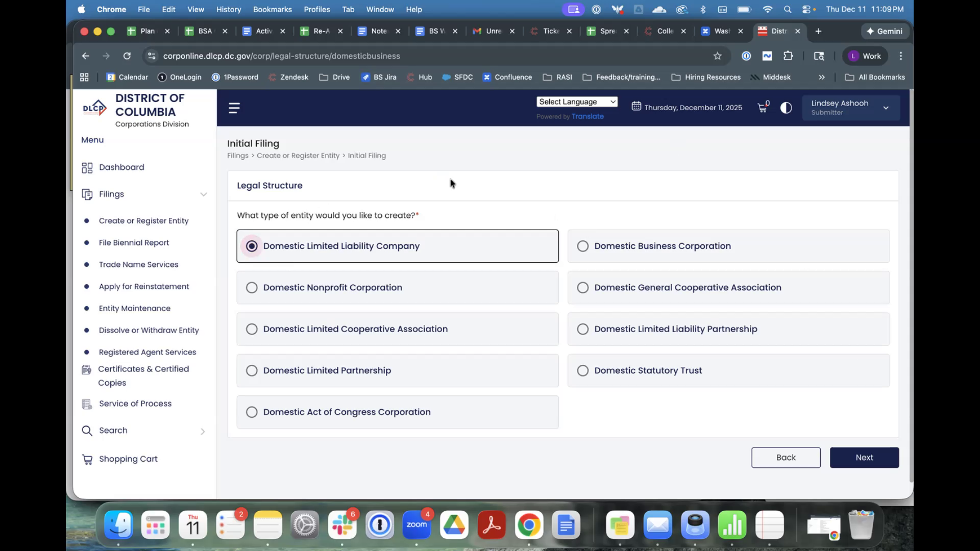Click the Service of Process sidebar icon
The image size is (980, 551).
coord(87,404)
